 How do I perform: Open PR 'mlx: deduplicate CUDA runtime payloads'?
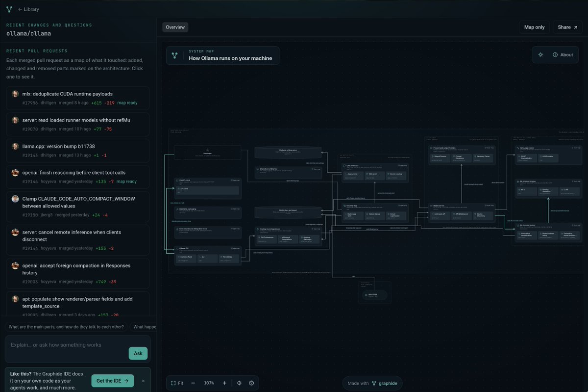pyautogui.click(x=78, y=98)
